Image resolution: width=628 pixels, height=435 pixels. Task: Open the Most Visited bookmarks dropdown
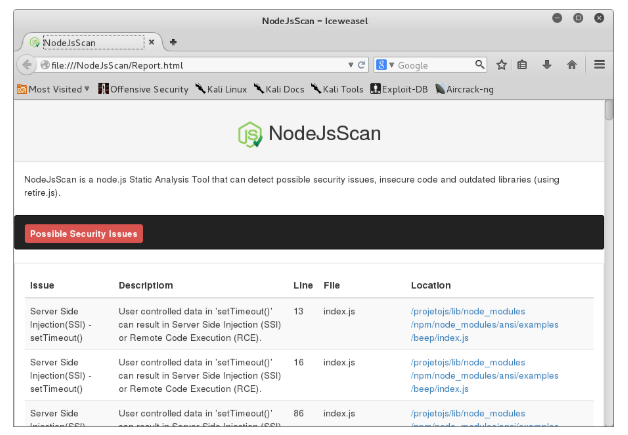coord(53,89)
